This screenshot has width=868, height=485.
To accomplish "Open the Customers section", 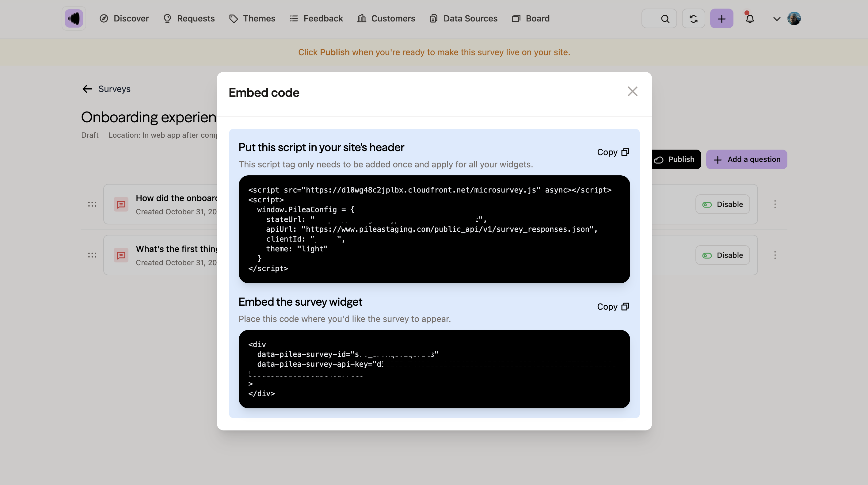I will 386,18.
